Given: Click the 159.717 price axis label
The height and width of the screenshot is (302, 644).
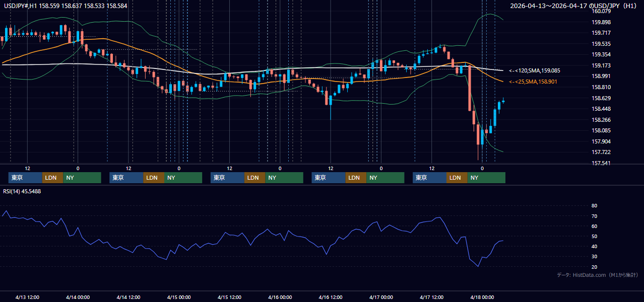Looking at the screenshot, I should pos(602,33).
